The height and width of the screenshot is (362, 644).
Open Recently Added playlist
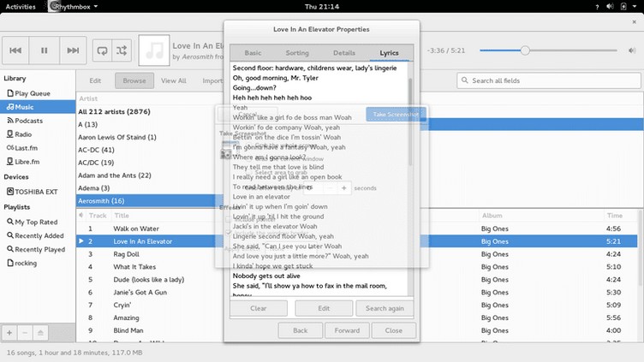(38, 235)
